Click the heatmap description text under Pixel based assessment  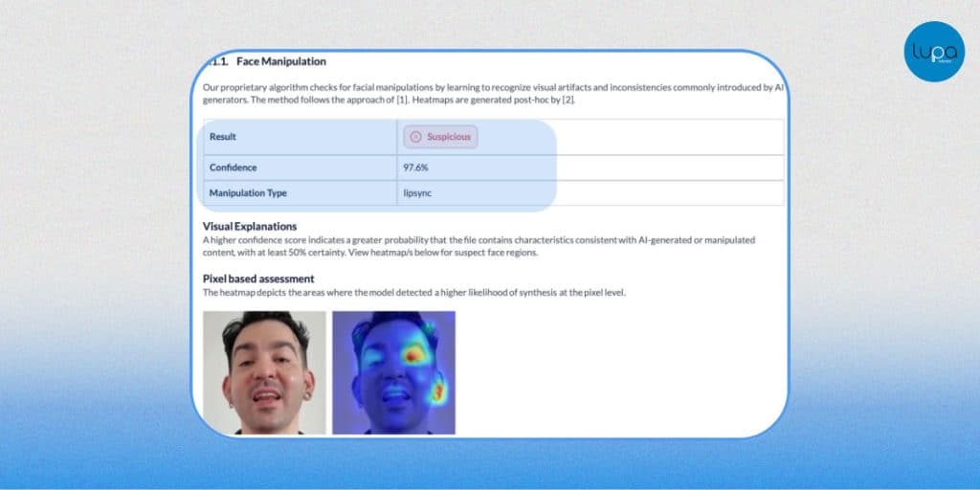pyautogui.click(x=413, y=292)
